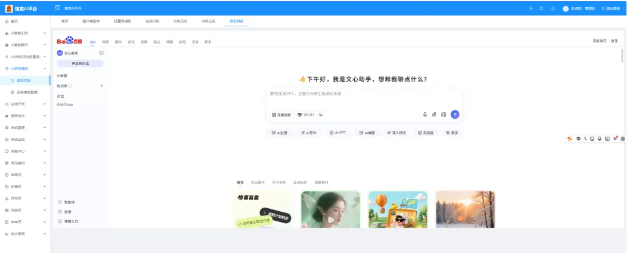The image size is (644, 253).
Task: Click the Sogou toolbar microphone icon
Action: (x=600, y=139)
